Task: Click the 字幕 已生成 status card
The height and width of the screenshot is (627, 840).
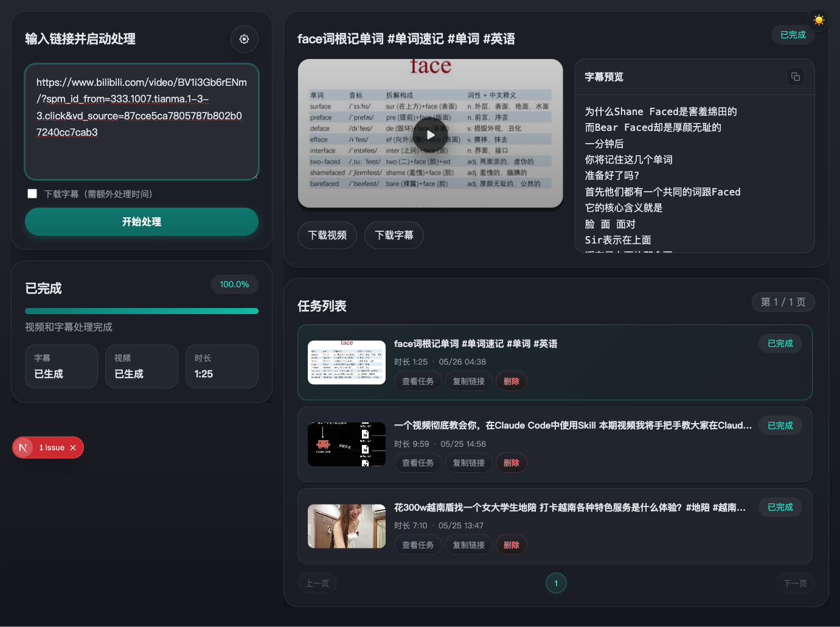Action: point(61,366)
